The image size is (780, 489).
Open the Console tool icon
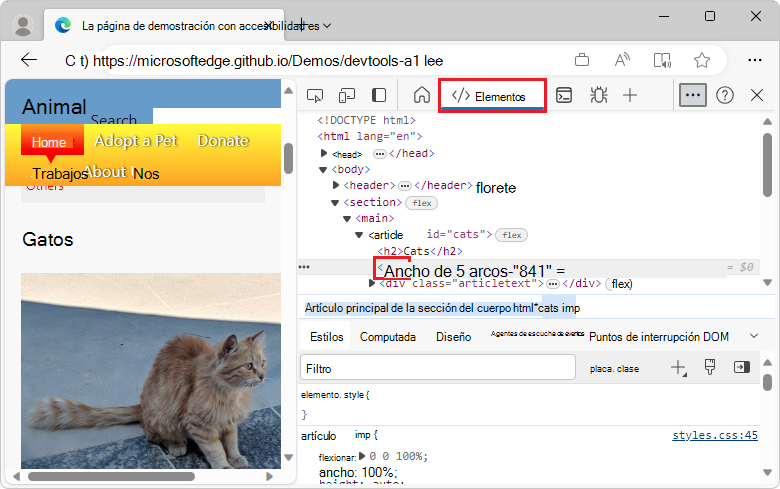point(564,95)
